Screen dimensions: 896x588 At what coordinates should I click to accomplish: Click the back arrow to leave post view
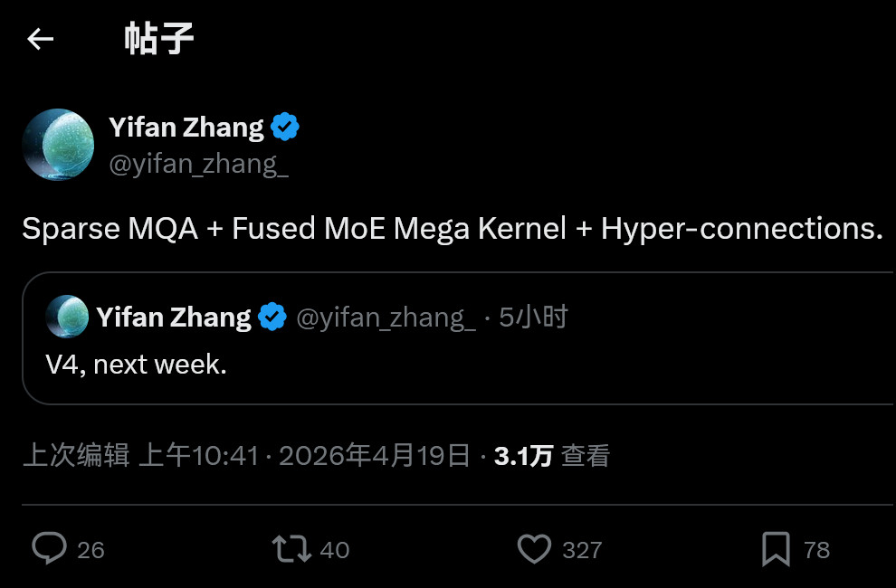40,38
